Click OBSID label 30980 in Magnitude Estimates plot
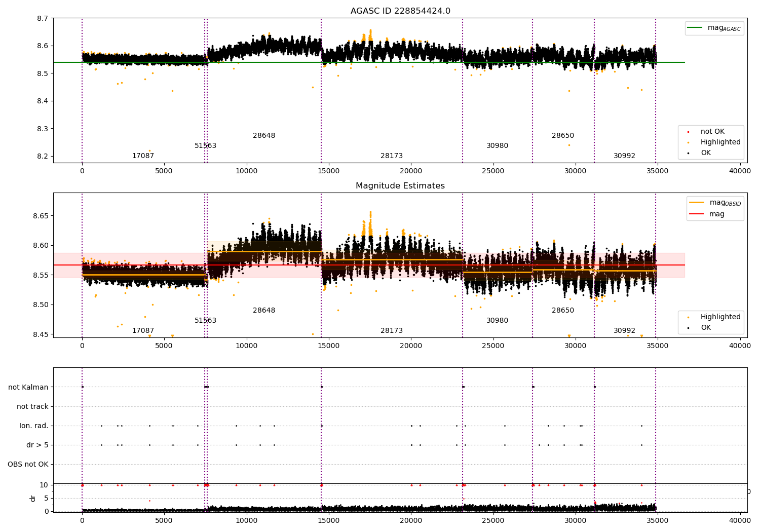 pyautogui.click(x=497, y=321)
